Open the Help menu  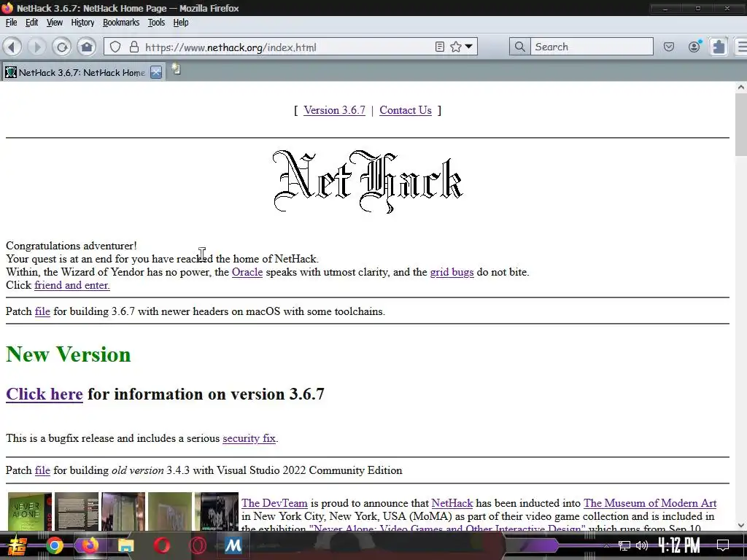(x=181, y=23)
